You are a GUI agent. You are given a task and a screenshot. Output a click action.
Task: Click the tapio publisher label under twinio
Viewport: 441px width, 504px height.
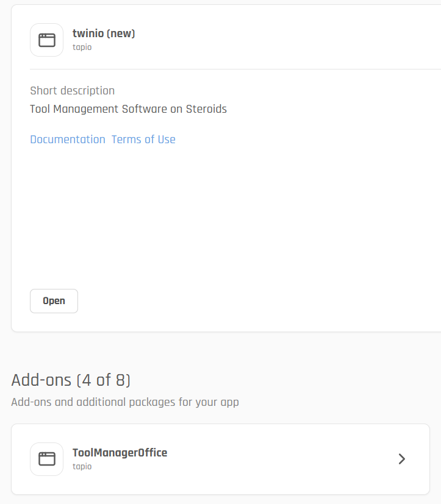click(x=82, y=47)
